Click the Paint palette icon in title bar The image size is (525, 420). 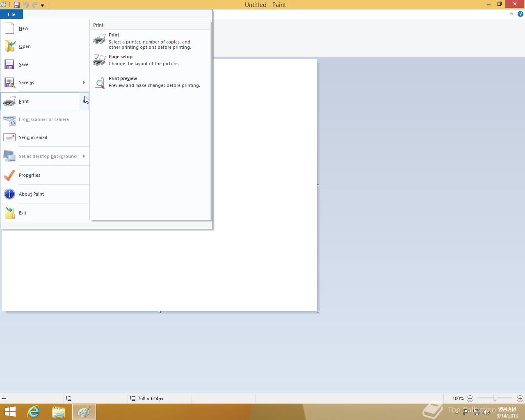[x=3, y=5]
